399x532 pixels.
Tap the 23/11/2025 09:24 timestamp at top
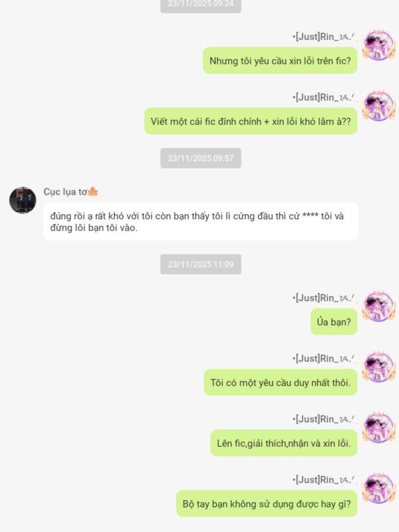[201, 4]
